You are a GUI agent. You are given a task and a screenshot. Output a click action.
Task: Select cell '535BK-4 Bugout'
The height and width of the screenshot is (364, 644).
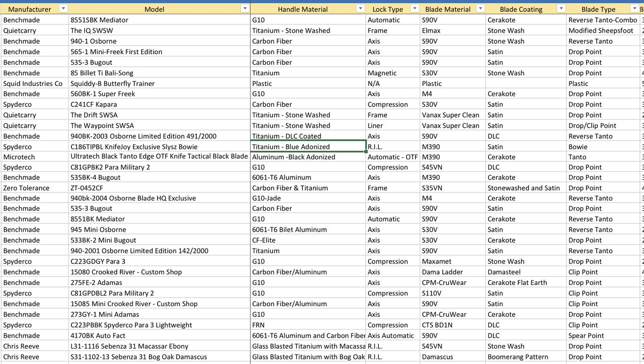pos(159,177)
